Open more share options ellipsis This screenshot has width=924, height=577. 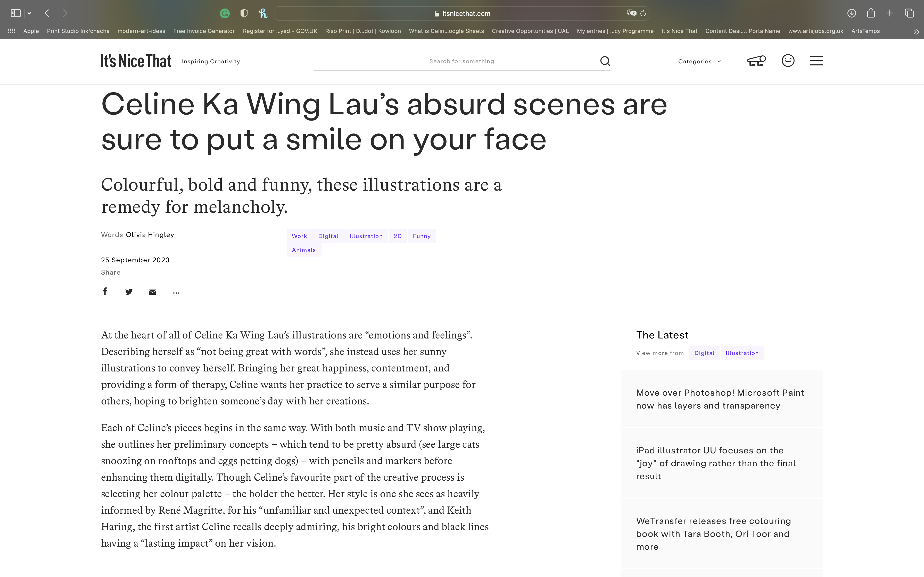[176, 293]
